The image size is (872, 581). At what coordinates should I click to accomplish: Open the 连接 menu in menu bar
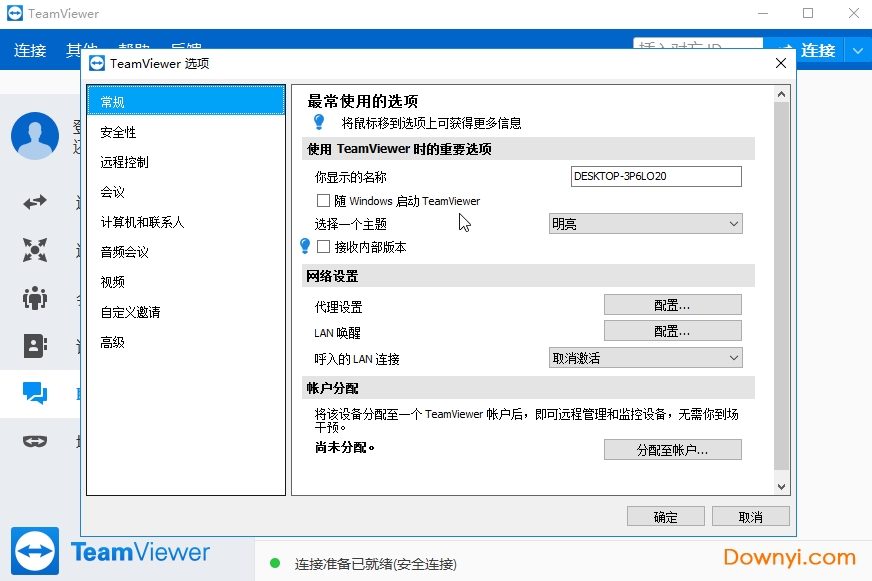[30, 50]
